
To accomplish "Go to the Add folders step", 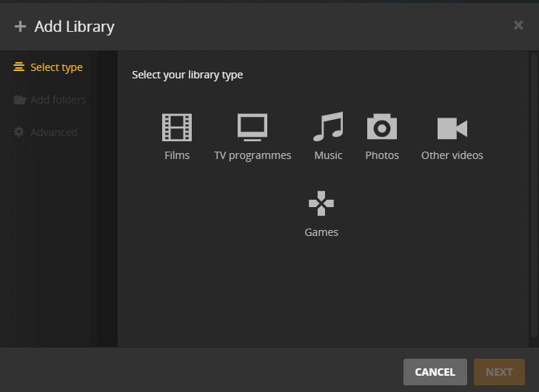I will click(50, 100).
